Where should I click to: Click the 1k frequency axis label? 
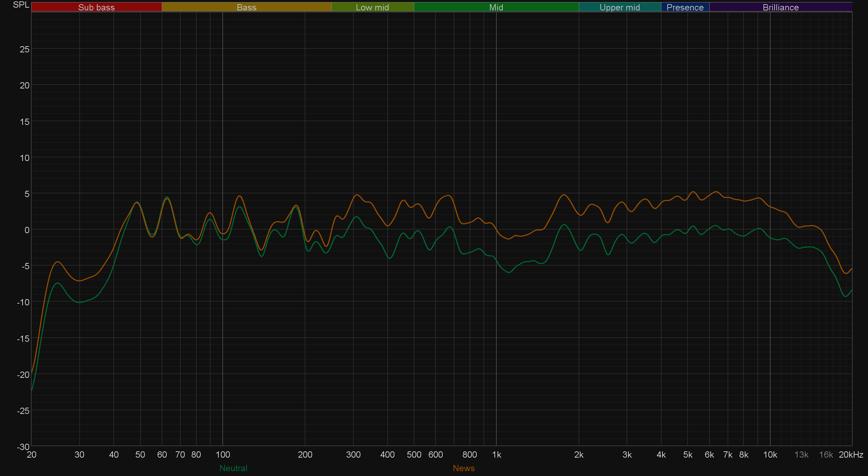point(496,454)
